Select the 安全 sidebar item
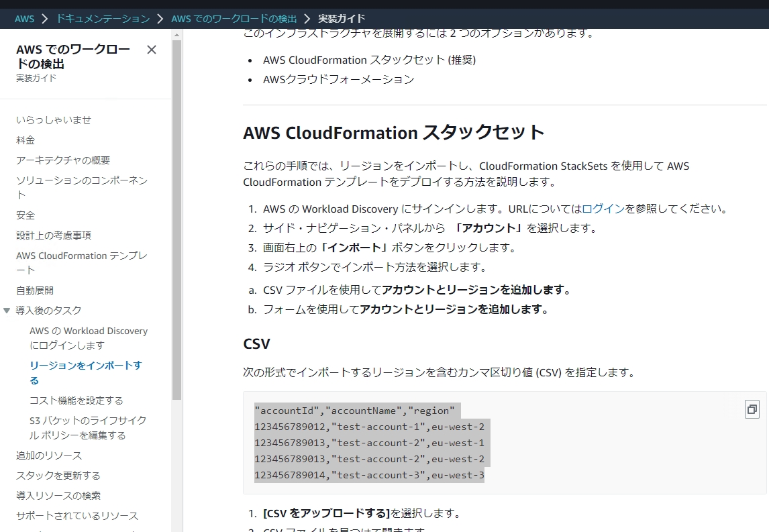 (x=26, y=215)
